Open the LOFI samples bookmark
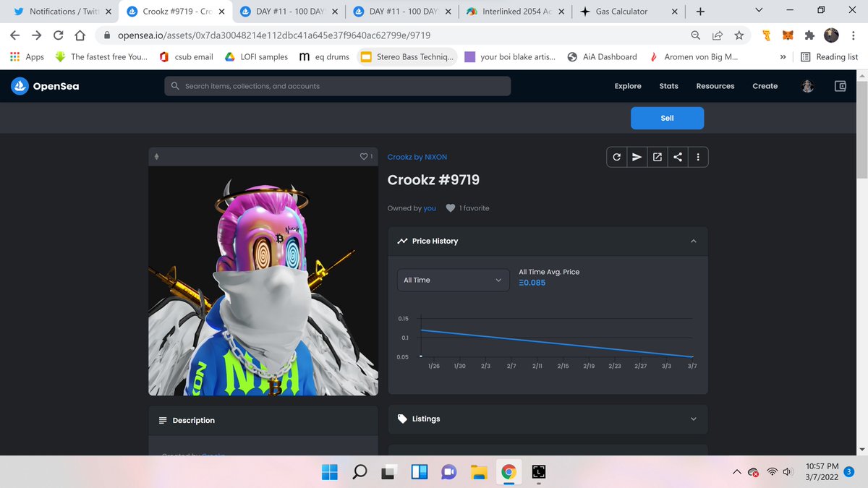The image size is (868, 488). 255,56
